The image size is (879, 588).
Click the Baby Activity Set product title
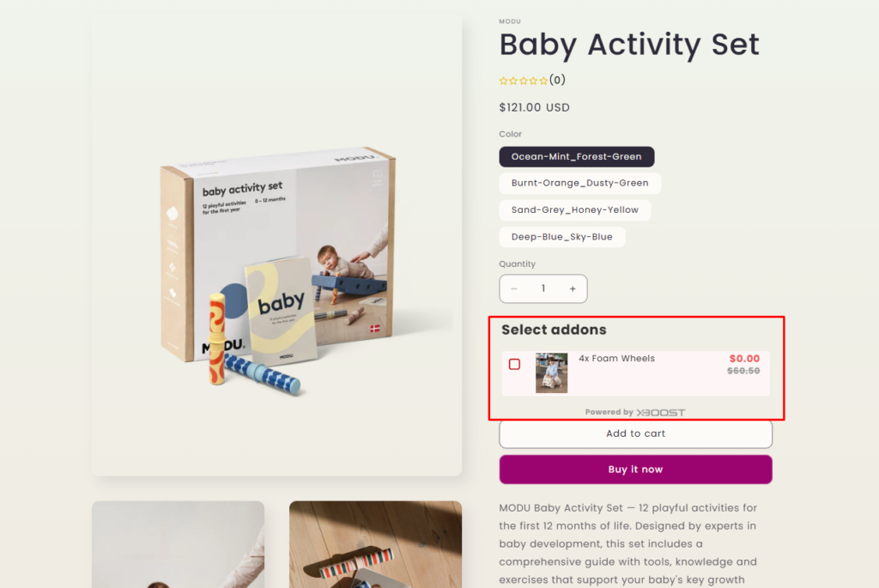point(629,45)
